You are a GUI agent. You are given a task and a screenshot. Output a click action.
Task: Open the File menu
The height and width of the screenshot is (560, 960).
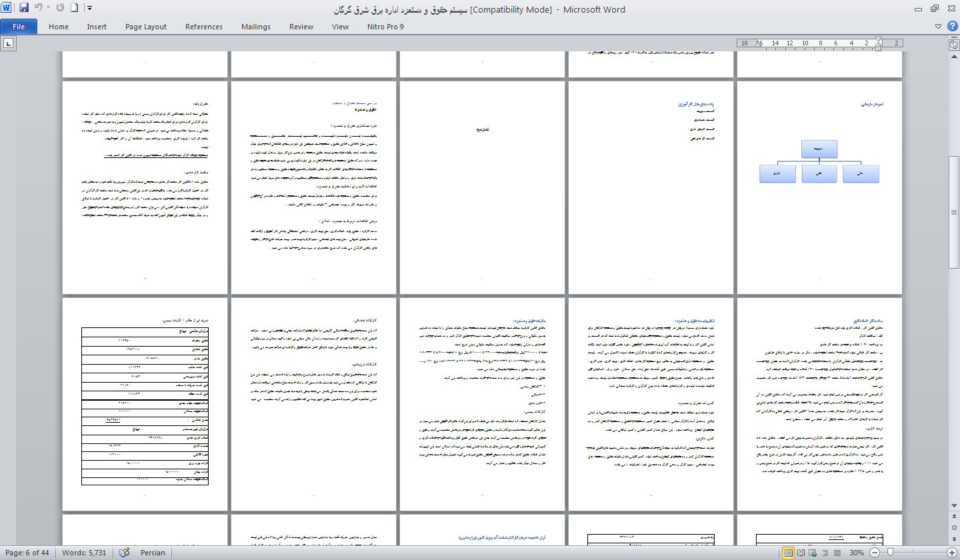click(19, 27)
